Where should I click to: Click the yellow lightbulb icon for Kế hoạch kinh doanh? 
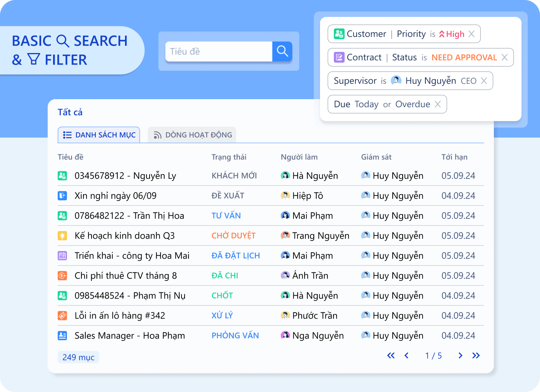point(62,236)
